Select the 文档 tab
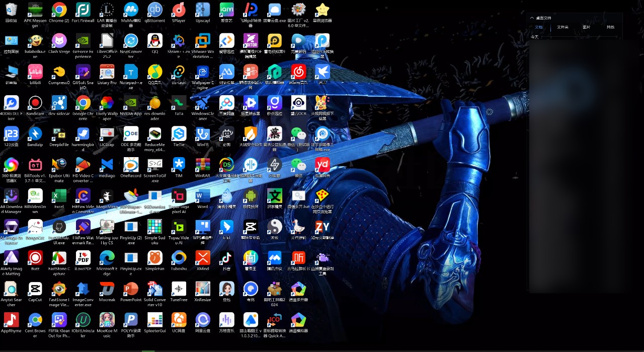644x352 pixels. coord(539,27)
